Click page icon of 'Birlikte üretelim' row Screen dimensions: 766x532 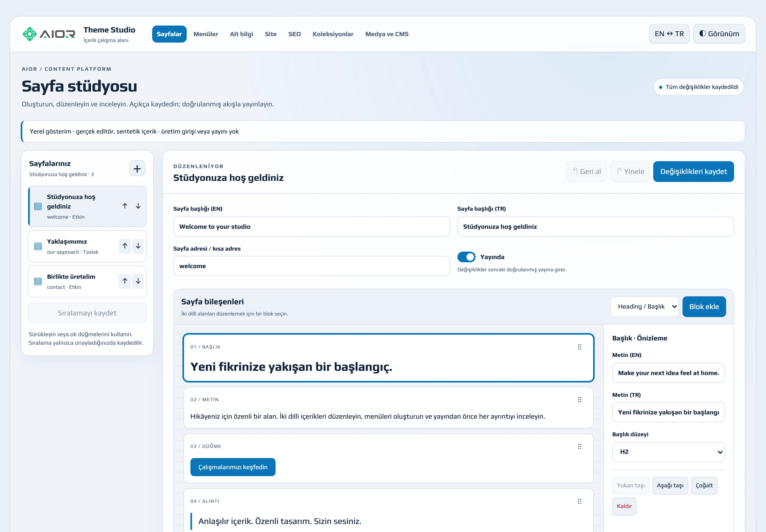[x=38, y=281]
